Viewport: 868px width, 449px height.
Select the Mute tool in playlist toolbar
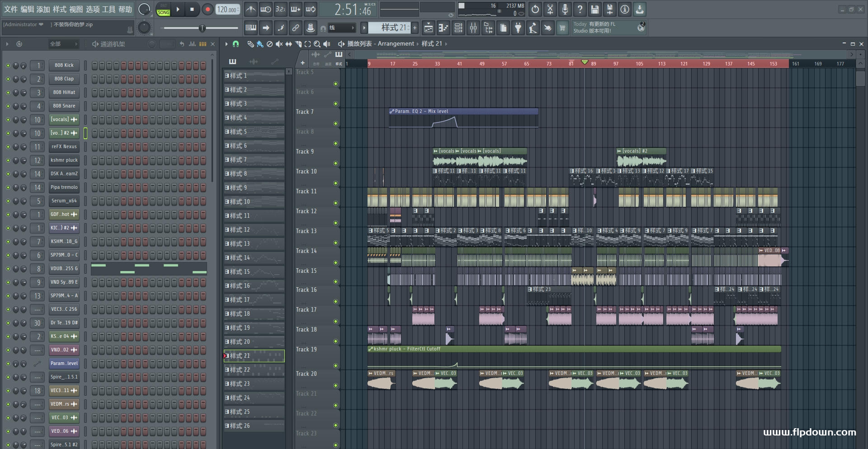click(279, 44)
